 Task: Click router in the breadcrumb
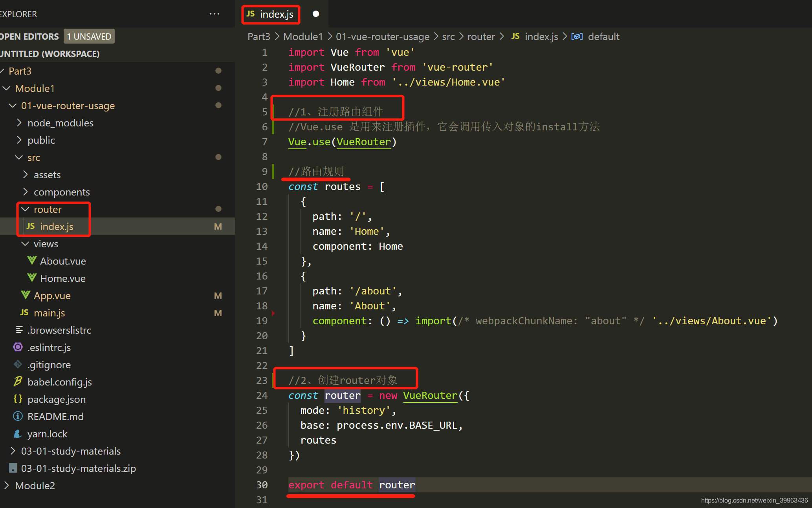click(481, 37)
